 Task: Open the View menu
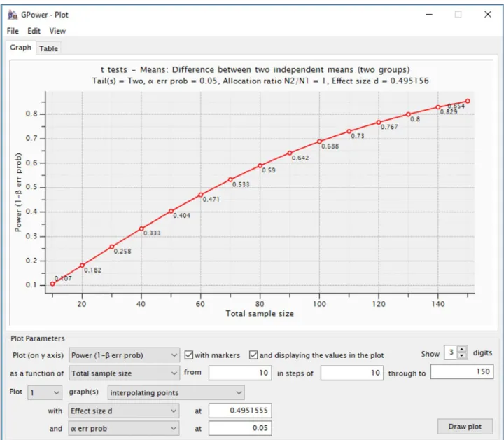coord(57,31)
